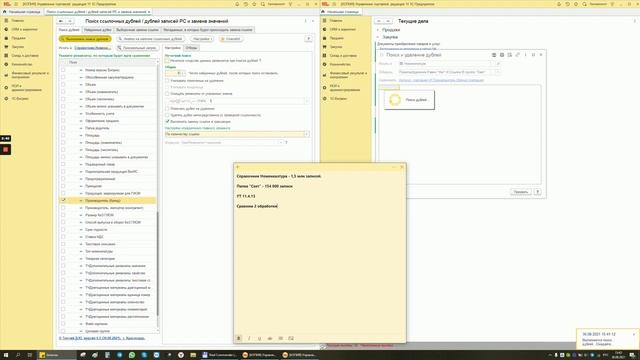This screenshot has height=360, width=640.
Task: Open notifications bell in right 1C window
Action: tap(559, 4)
